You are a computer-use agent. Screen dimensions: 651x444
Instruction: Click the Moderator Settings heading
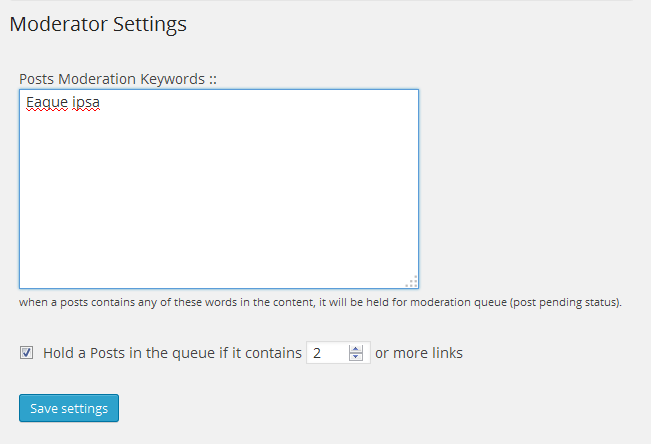[x=98, y=24]
